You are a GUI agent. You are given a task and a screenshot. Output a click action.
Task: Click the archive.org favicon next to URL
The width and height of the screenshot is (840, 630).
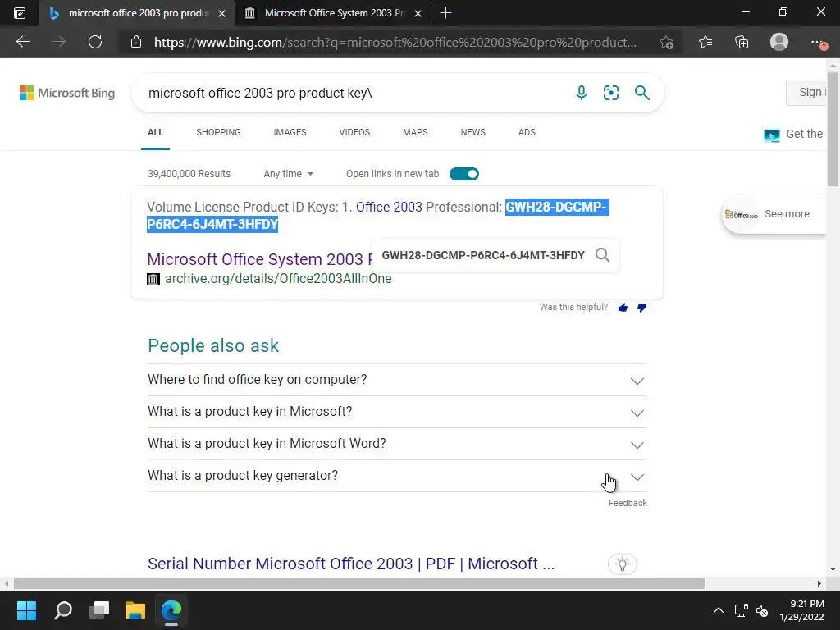(x=153, y=279)
